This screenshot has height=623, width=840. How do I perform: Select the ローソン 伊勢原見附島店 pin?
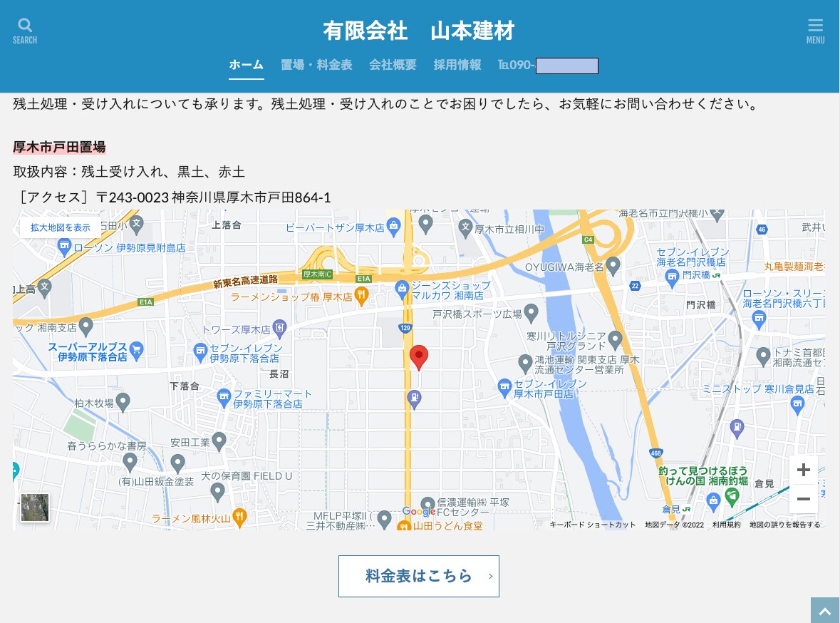click(64, 247)
